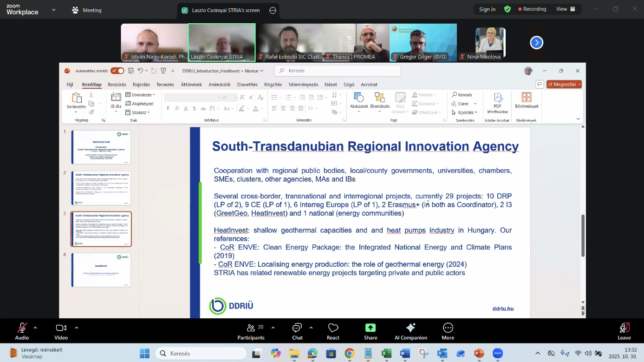The image size is (644, 362).
Task: Click the green Share screen icon
Action: (x=371, y=328)
